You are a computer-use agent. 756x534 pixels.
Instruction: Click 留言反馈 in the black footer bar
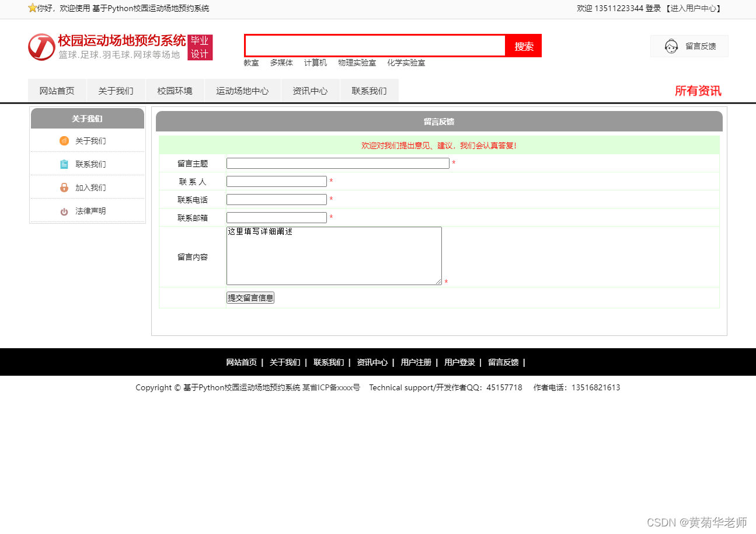(503, 362)
